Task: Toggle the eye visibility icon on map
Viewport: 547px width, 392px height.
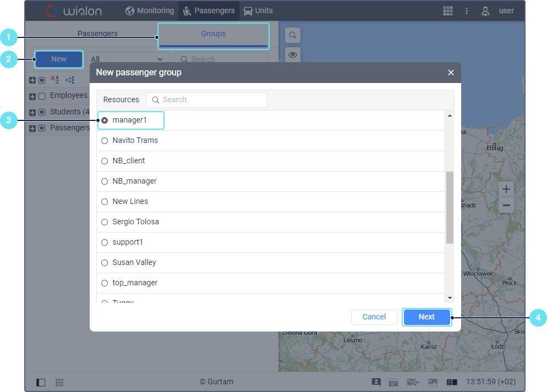Action: tap(293, 55)
